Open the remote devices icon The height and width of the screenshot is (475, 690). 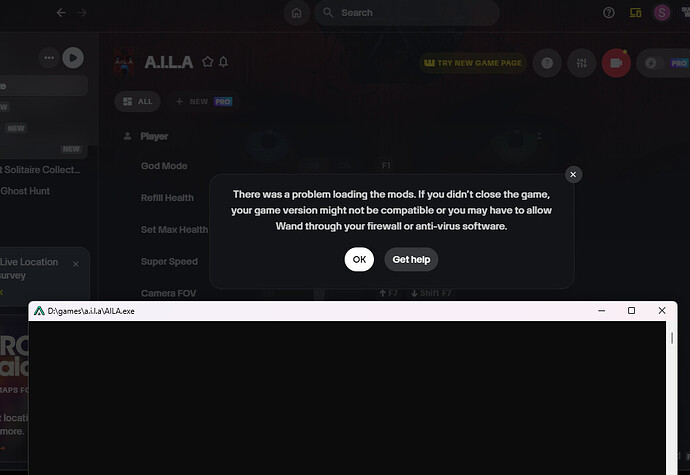pyautogui.click(x=635, y=13)
